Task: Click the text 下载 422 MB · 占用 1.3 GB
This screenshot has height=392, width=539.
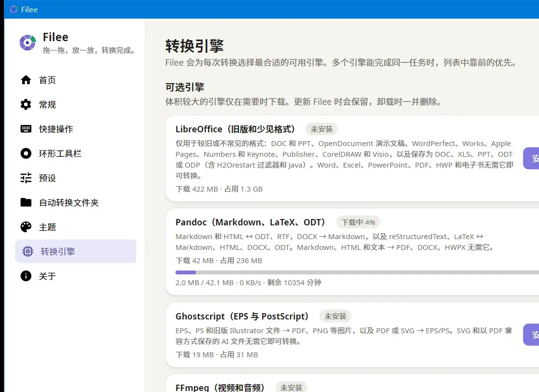Action: click(x=219, y=189)
